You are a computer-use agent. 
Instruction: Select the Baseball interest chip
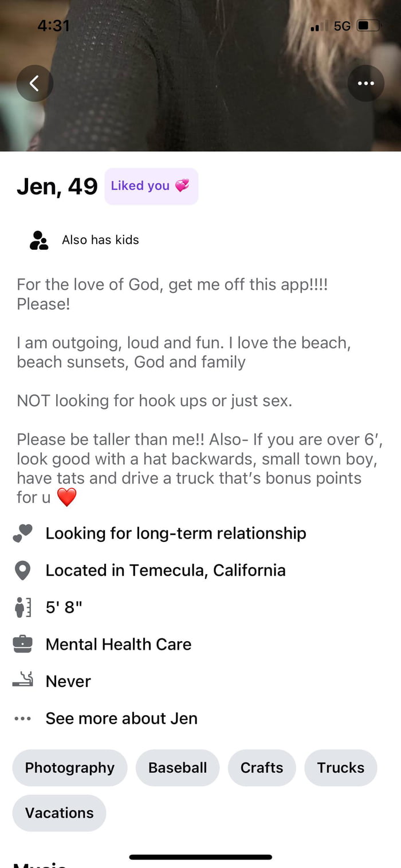point(178,768)
